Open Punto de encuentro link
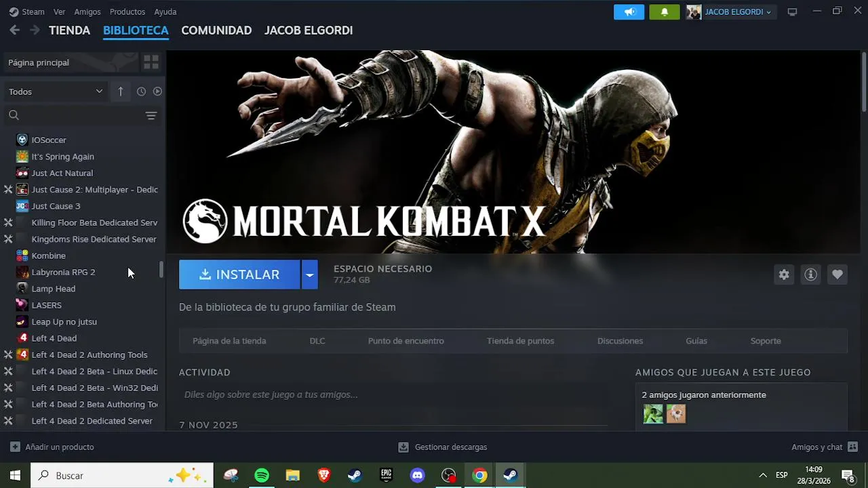 pyautogui.click(x=406, y=341)
